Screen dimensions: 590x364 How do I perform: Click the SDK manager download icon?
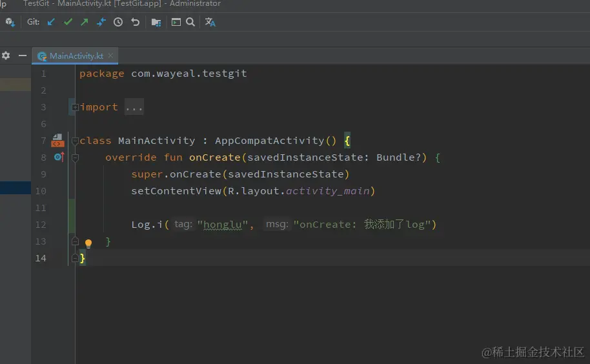[10, 22]
